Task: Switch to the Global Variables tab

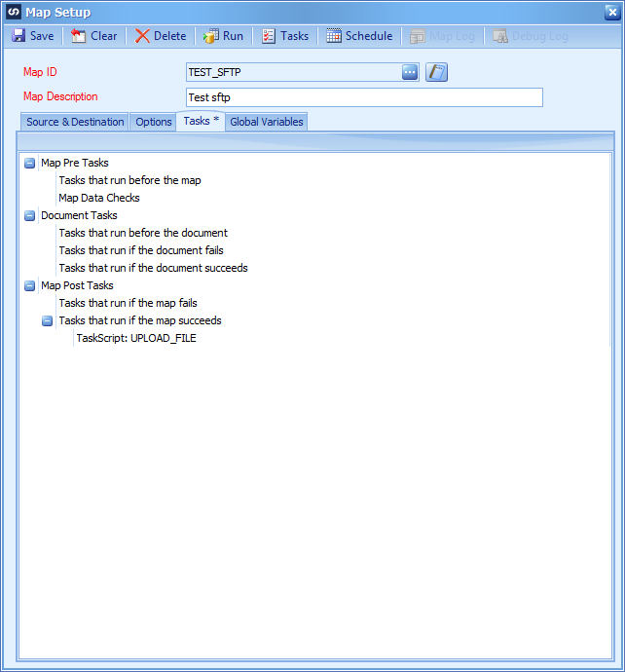Action: (267, 122)
